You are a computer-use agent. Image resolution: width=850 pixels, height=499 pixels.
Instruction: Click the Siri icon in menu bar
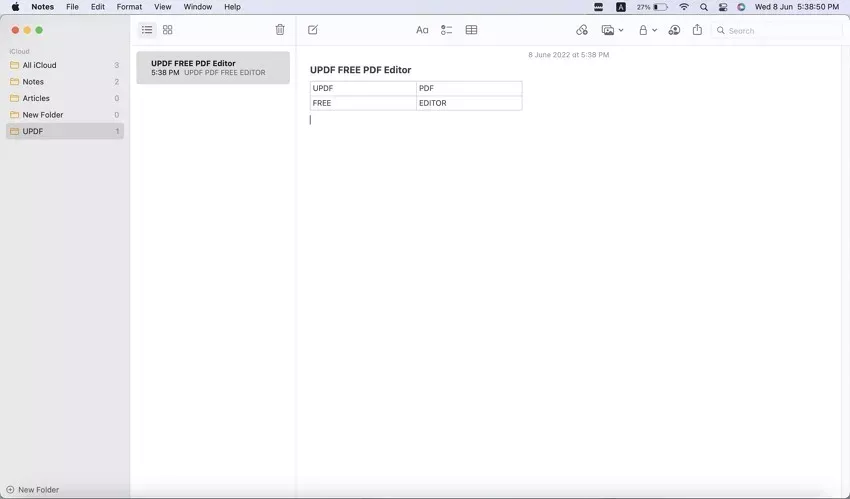[x=741, y=7]
